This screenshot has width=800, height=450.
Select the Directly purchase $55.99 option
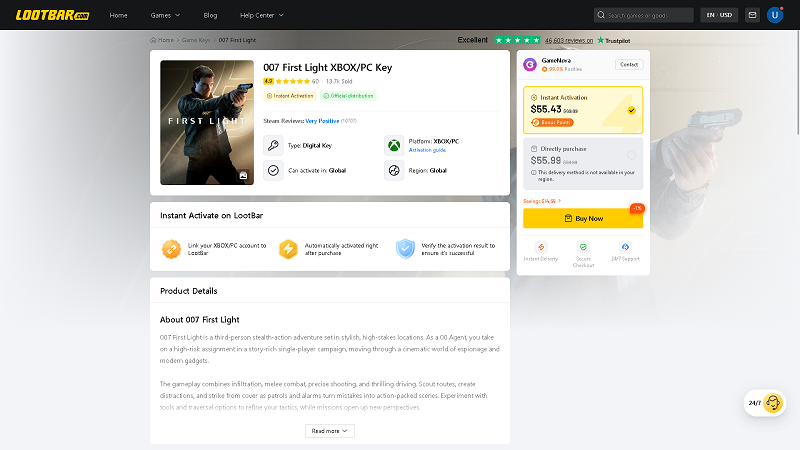pyautogui.click(x=583, y=164)
